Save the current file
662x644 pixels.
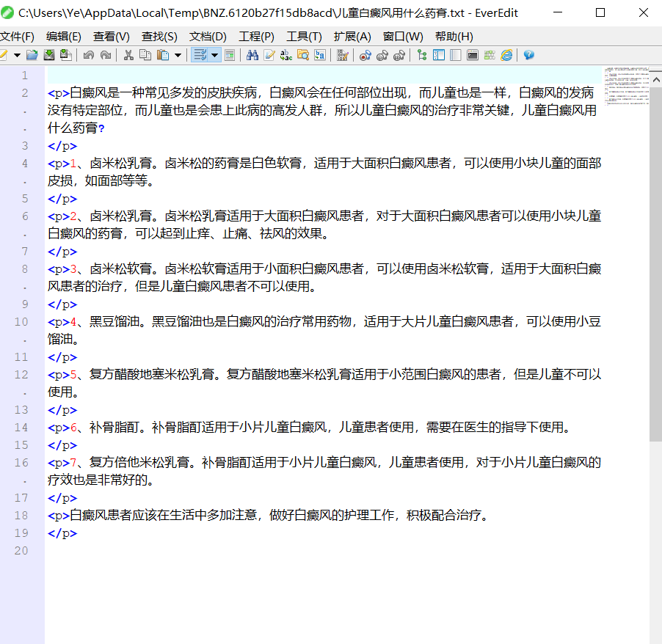pyautogui.click(x=49, y=55)
